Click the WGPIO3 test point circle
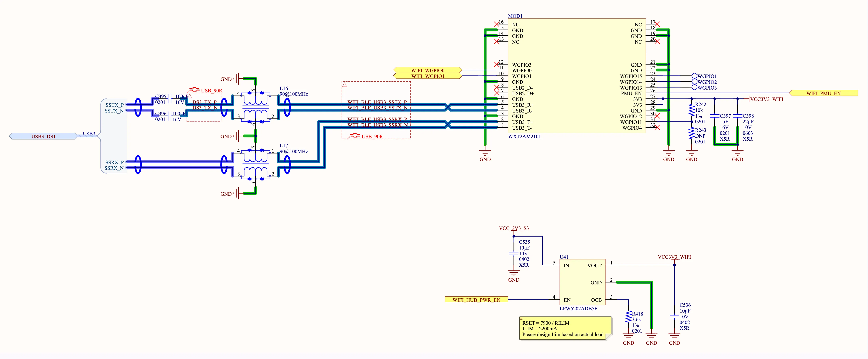The height and width of the screenshot is (359, 868). pos(694,87)
